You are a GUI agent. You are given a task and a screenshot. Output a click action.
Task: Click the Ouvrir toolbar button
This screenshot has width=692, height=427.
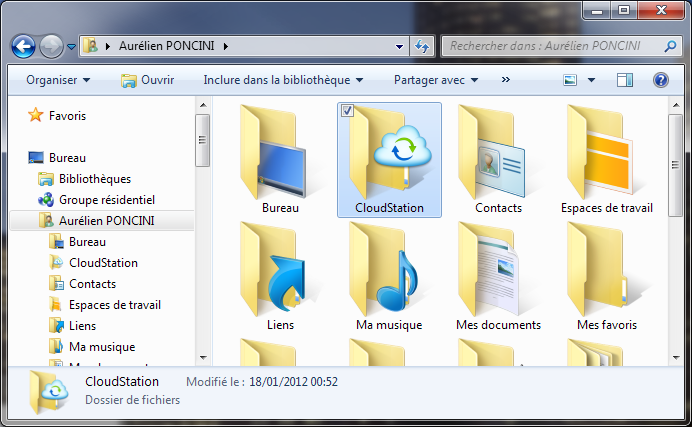click(x=147, y=80)
